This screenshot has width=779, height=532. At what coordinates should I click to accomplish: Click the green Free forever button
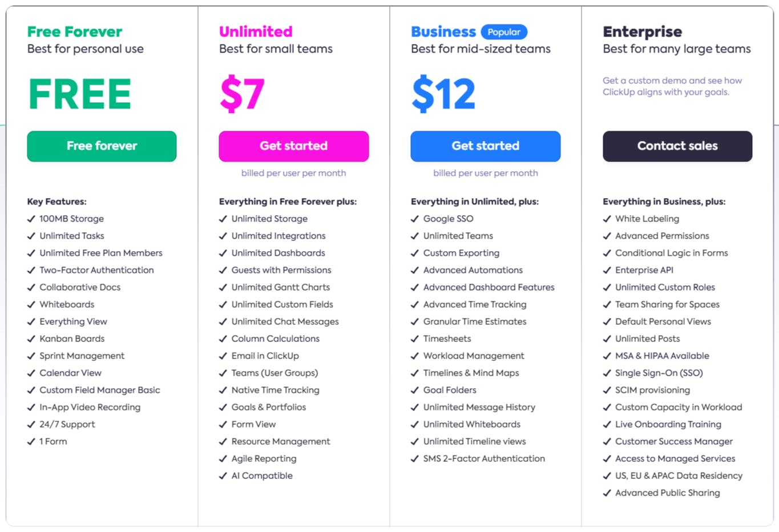point(102,146)
